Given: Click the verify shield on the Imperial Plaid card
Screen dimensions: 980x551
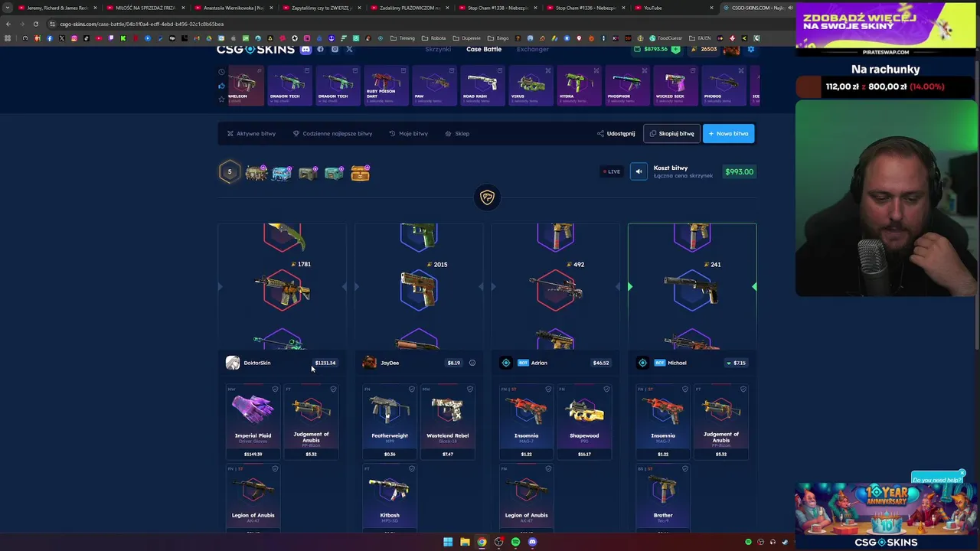Looking at the screenshot, I should [275, 390].
